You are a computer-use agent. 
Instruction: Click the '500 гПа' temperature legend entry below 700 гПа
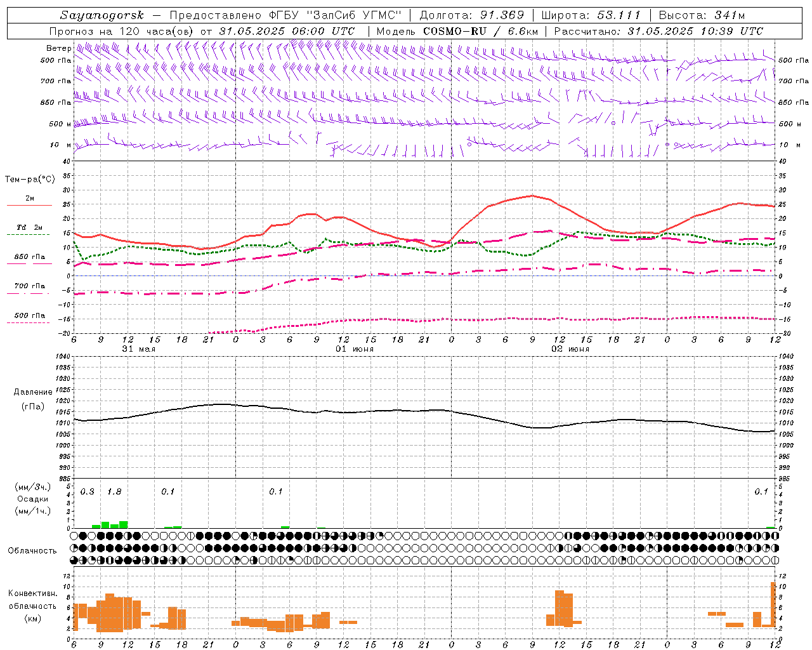(29, 315)
